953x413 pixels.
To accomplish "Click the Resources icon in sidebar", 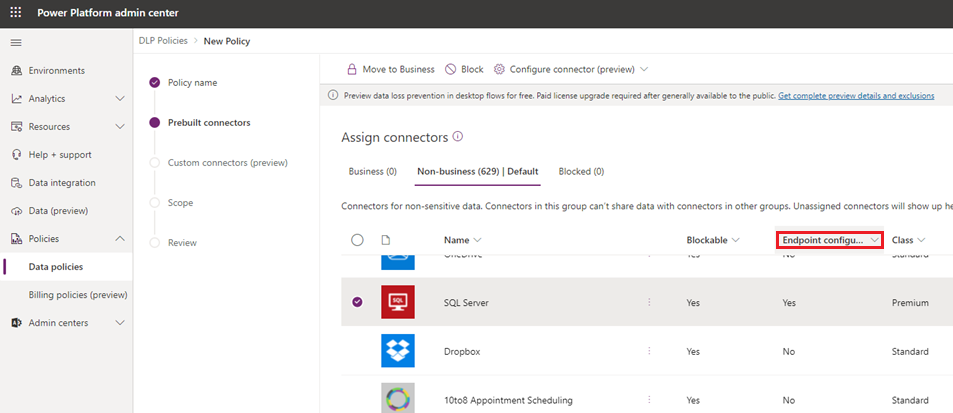I will [17, 126].
